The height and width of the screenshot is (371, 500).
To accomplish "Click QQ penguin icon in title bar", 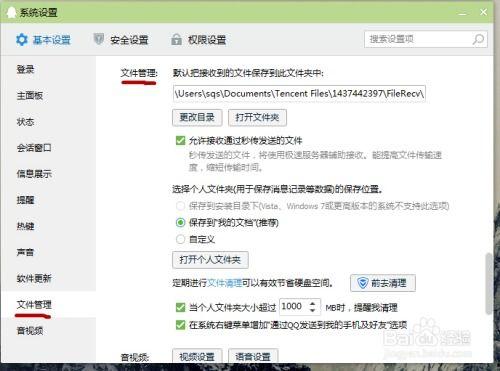I will pyautogui.click(x=11, y=12).
